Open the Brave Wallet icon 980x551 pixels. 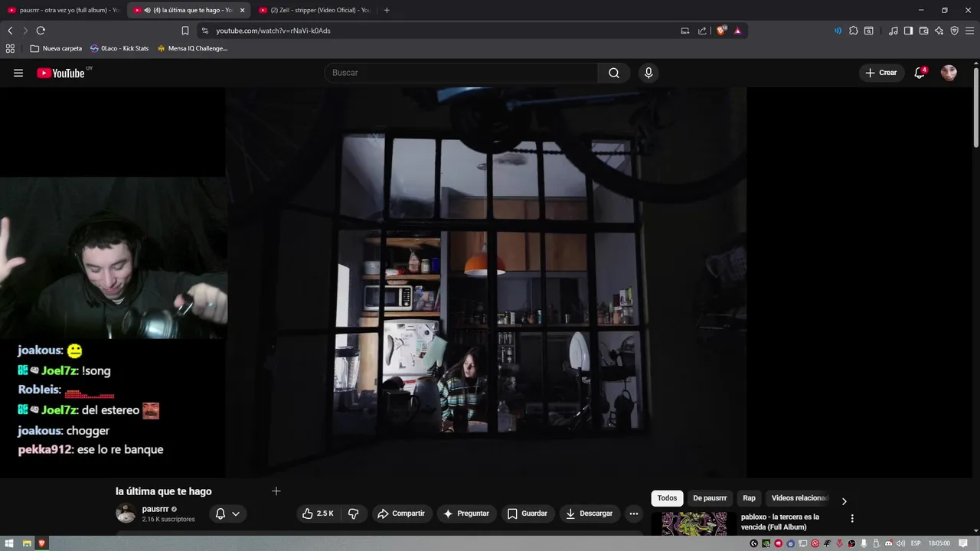pyautogui.click(x=923, y=31)
